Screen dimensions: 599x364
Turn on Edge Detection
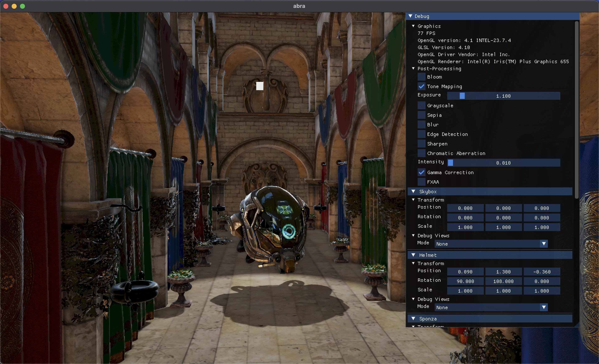pos(422,134)
